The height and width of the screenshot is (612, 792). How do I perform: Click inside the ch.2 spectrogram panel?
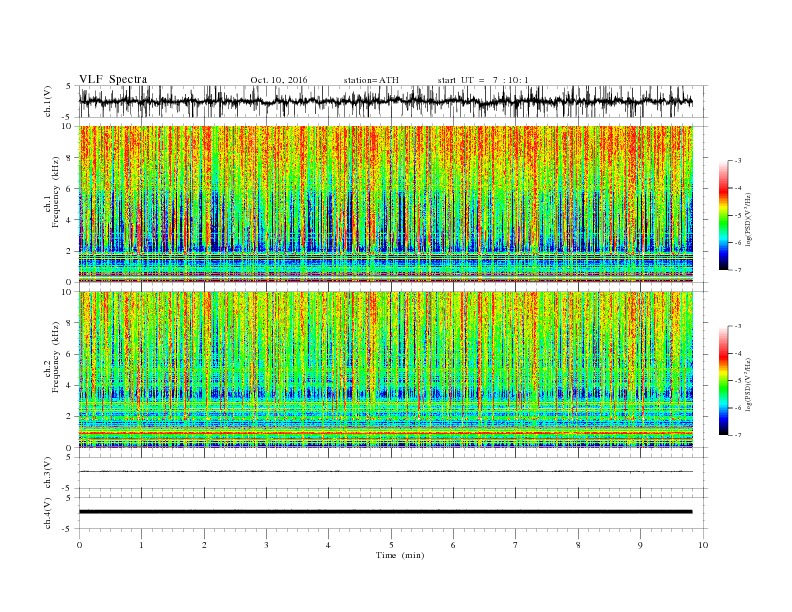click(386, 369)
